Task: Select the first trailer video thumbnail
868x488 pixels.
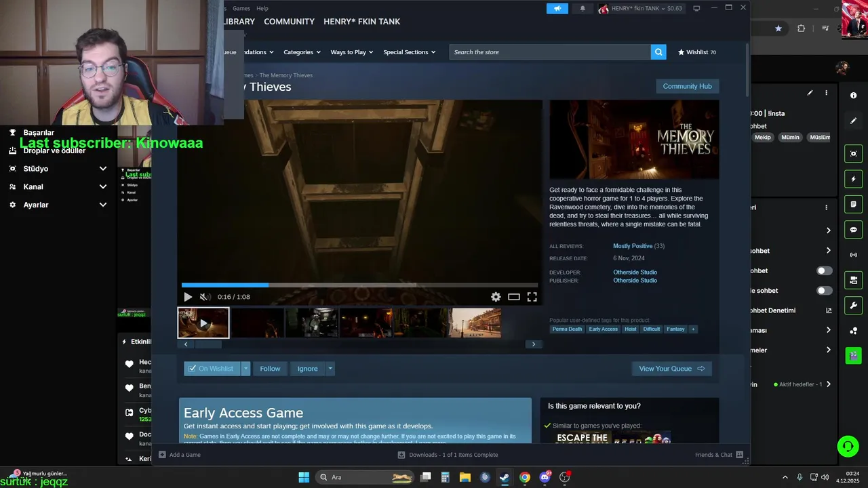Action: coord(203,323)
